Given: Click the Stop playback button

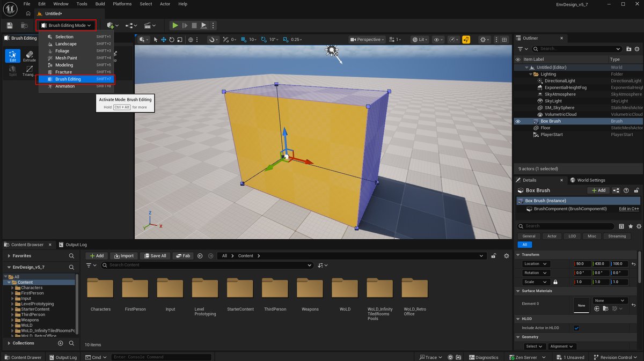Looking at the screenshot, I should 194,25.
